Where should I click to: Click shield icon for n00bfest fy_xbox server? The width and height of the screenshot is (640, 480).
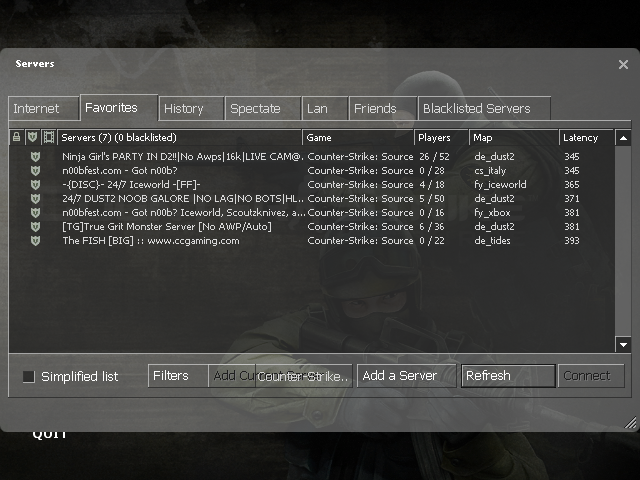(36, 213)
